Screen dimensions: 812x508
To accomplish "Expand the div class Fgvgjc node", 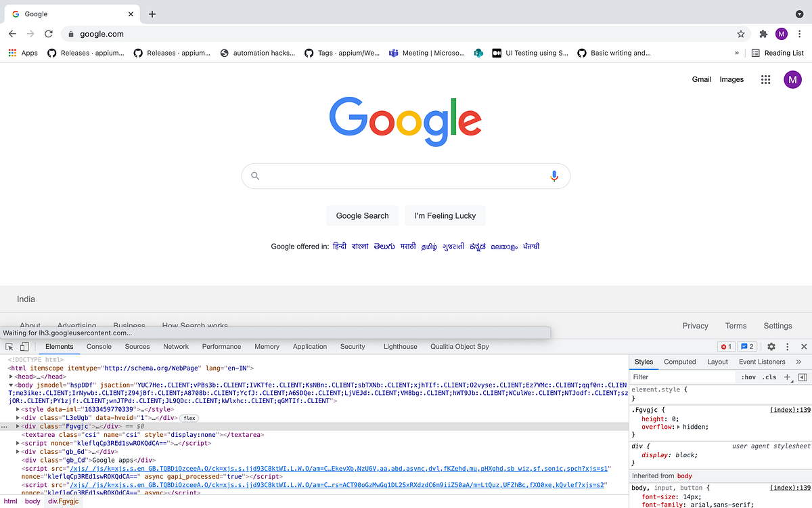I will tap(18, 426).
